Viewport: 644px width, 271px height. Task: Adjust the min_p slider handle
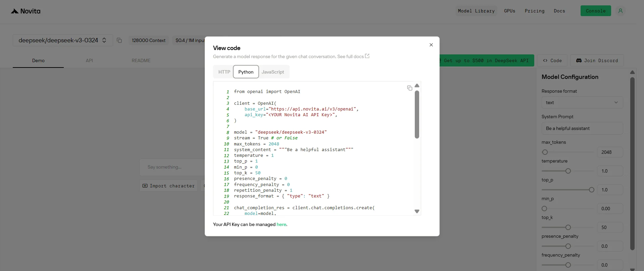[544, 209]
